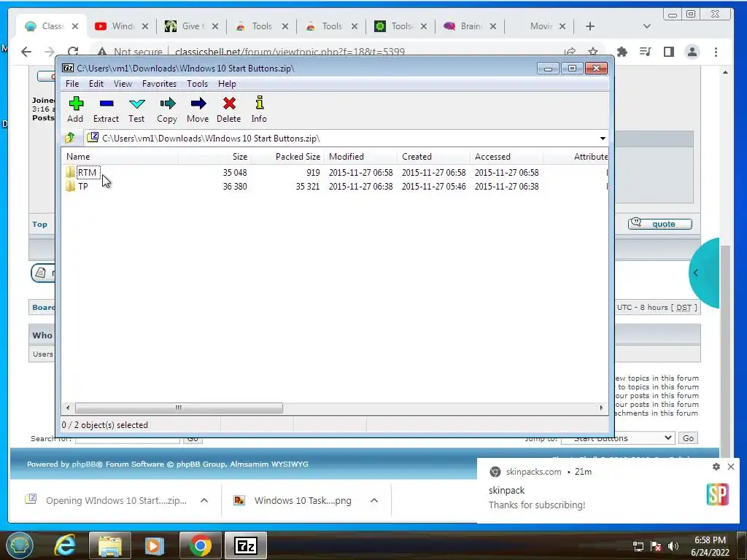Viewport: 747px width, 560px height.
Task: Open the Favorites menu
Action: coord(159,84)
